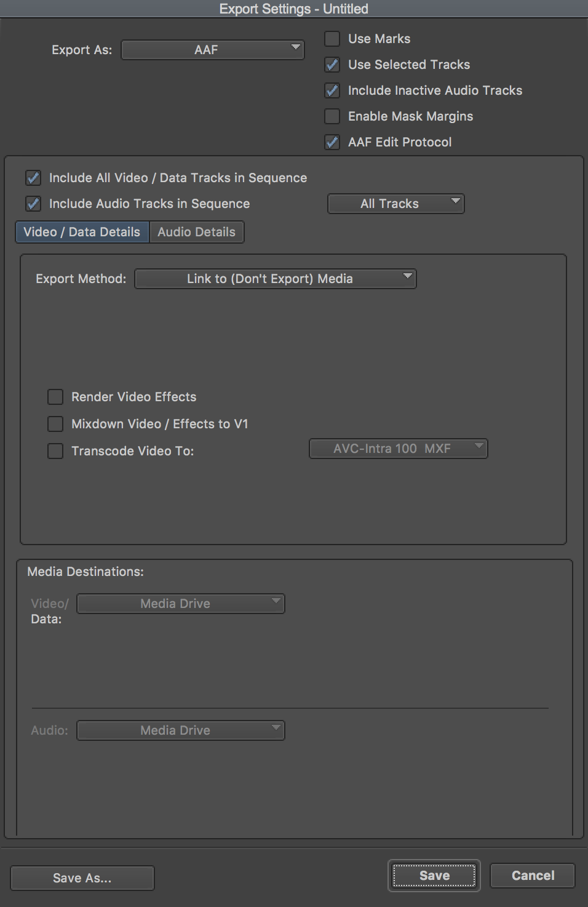Toggle Include All Video / Data Tracks
588x907 pixels.
click(x=33, y=178)
